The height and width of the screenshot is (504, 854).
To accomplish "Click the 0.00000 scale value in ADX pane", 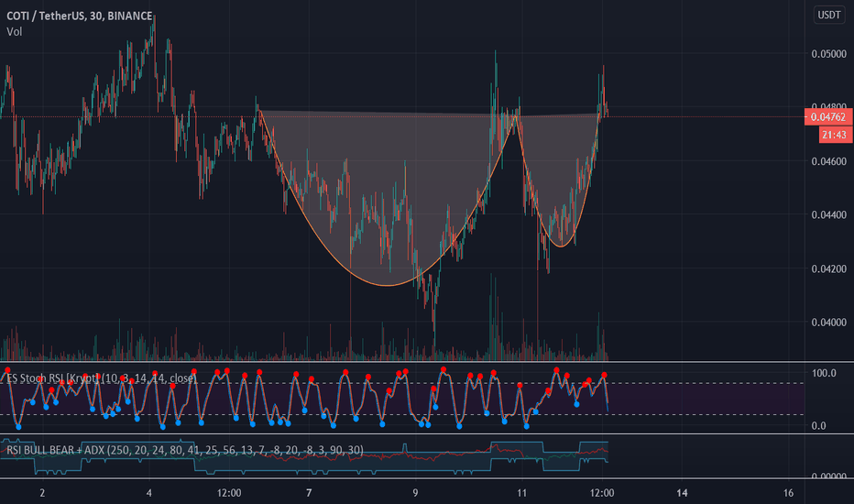I will [829, 477].
